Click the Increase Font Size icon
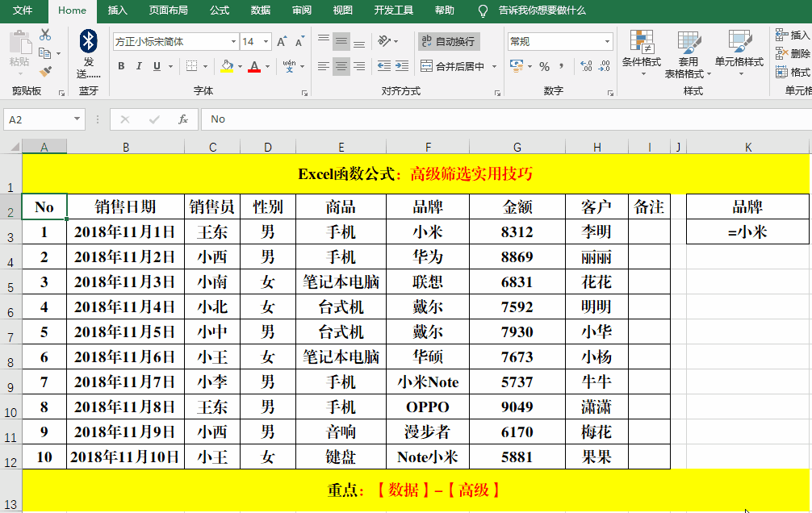The height and width of the screenshot is (513, 812). [x=282, y=41]
